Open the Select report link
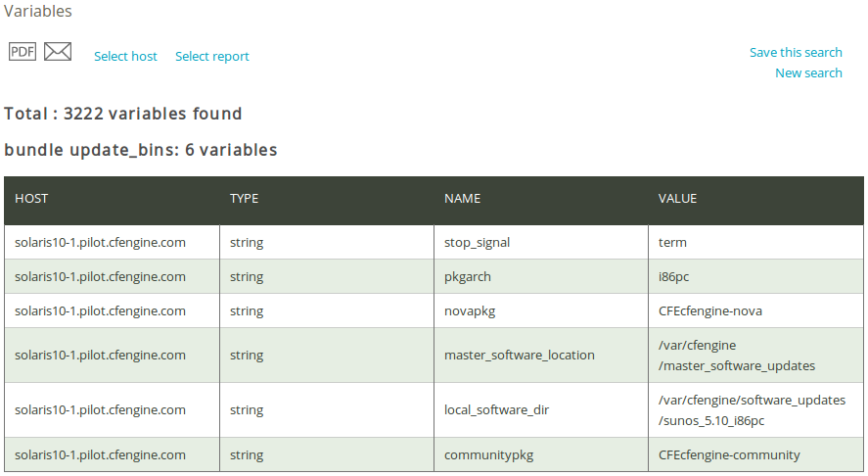This screenshot has width=868, height=476. [x=212, y=56]
